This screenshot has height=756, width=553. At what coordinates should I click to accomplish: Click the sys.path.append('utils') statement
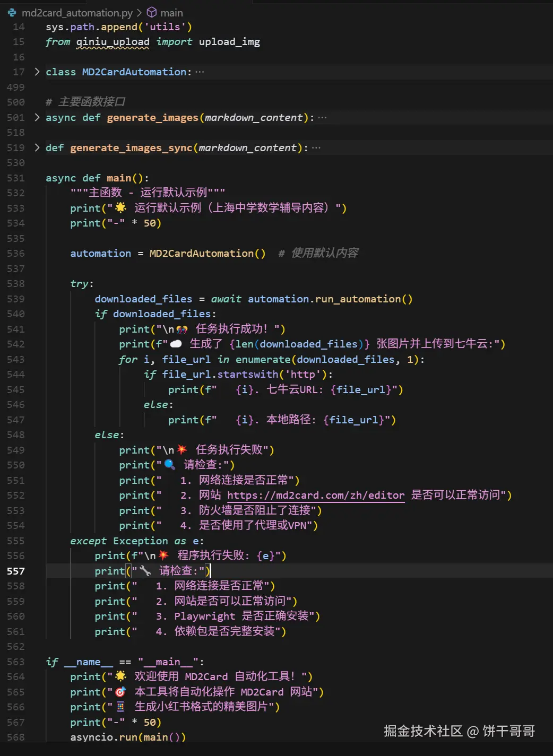pos(119,27)
